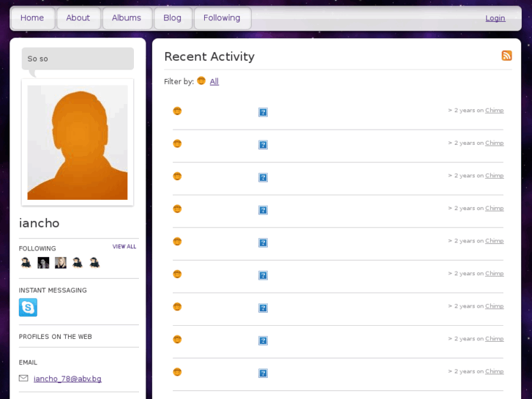Click eighth activity row's monkey icon
This screenshot has height=399, width=532.
tap(177, 339)
